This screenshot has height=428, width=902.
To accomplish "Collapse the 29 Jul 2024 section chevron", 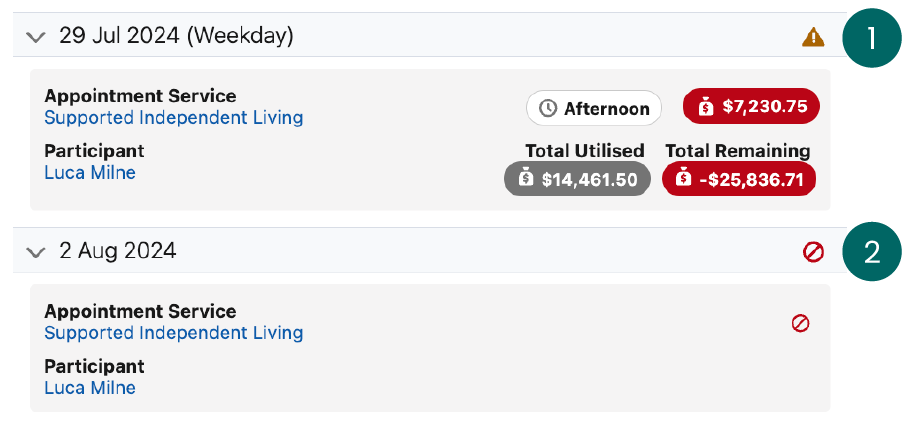I will point(36,38).
